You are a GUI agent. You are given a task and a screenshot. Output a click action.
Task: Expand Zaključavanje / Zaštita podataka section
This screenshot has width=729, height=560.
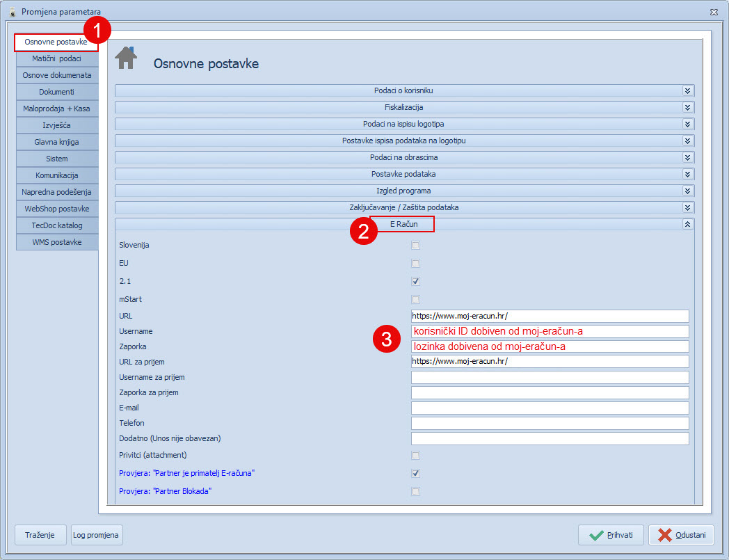pos(687,207)
